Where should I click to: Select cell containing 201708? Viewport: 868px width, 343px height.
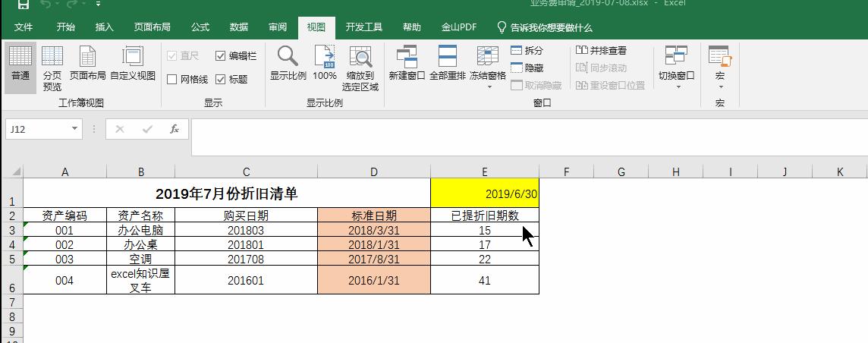(x=246, y=258)
